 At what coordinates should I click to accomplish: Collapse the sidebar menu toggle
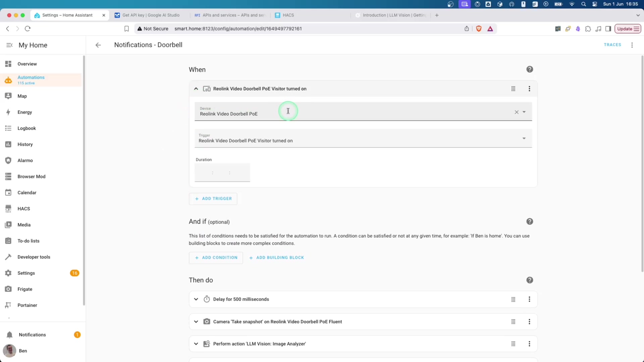9,45
